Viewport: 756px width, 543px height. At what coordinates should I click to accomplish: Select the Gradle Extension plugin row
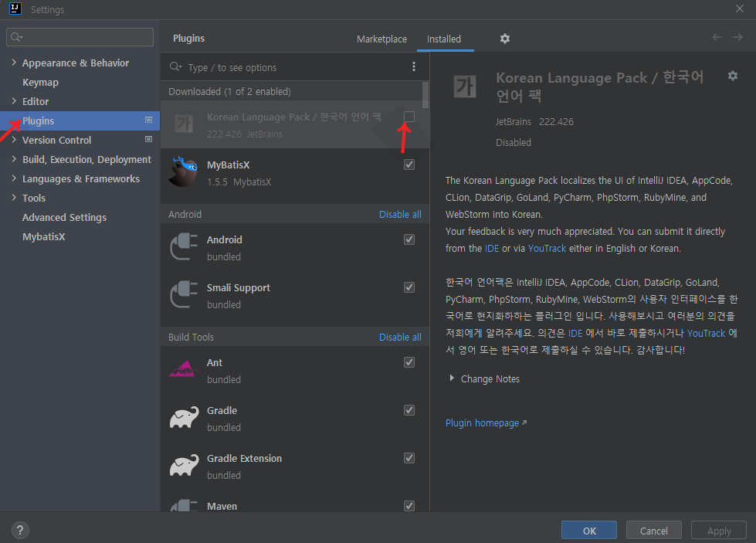pos(294,467)
